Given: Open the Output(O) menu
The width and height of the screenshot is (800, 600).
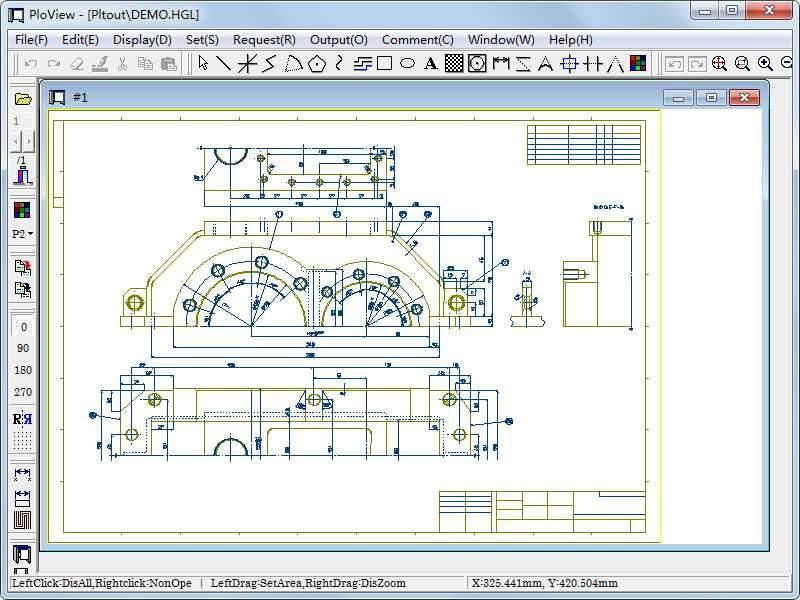Looking at the screenshot, I should tap(338, 40).
